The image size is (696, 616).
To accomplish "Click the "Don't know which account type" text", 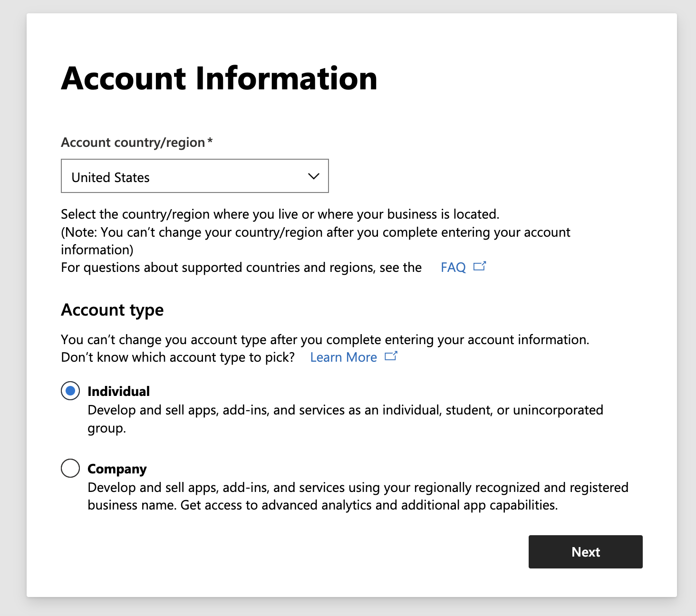I will coord(178,357).
